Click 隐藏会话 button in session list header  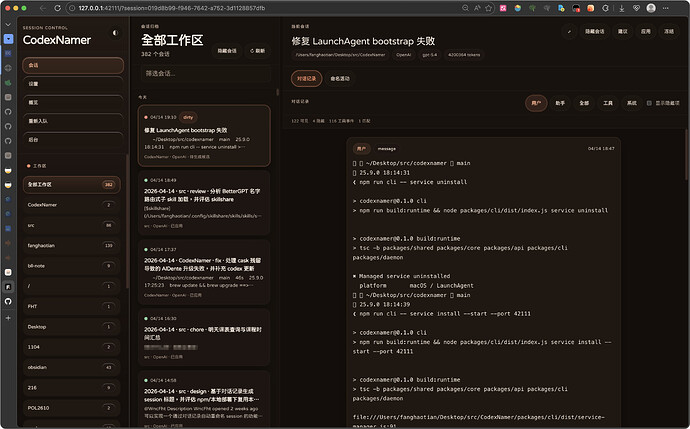[x=227, y=51]
